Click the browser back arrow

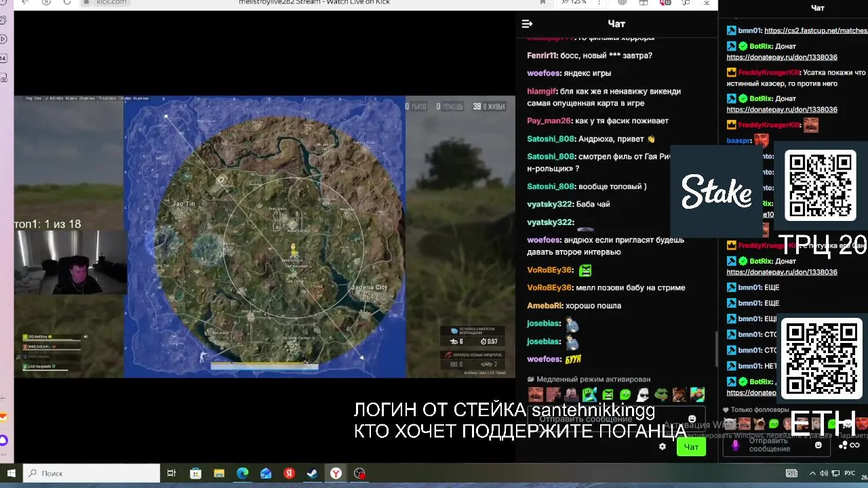25,2
